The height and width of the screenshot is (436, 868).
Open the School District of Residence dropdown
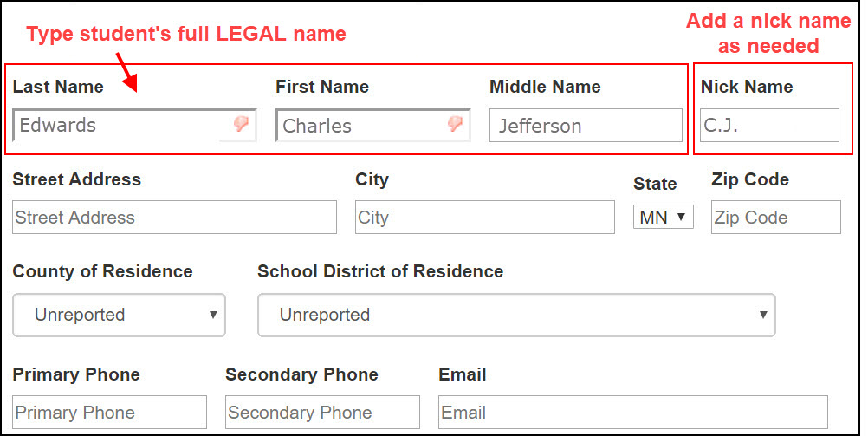pyautogui.click(x=516, y=315)
